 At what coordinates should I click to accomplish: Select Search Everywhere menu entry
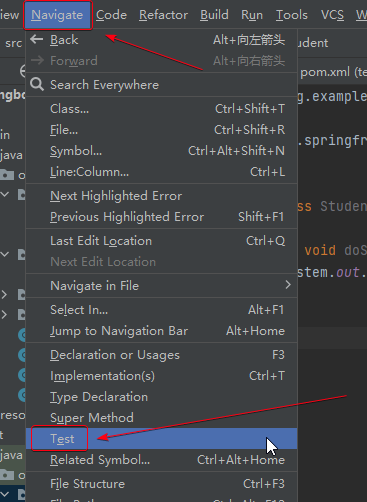[x=162, y=85]
